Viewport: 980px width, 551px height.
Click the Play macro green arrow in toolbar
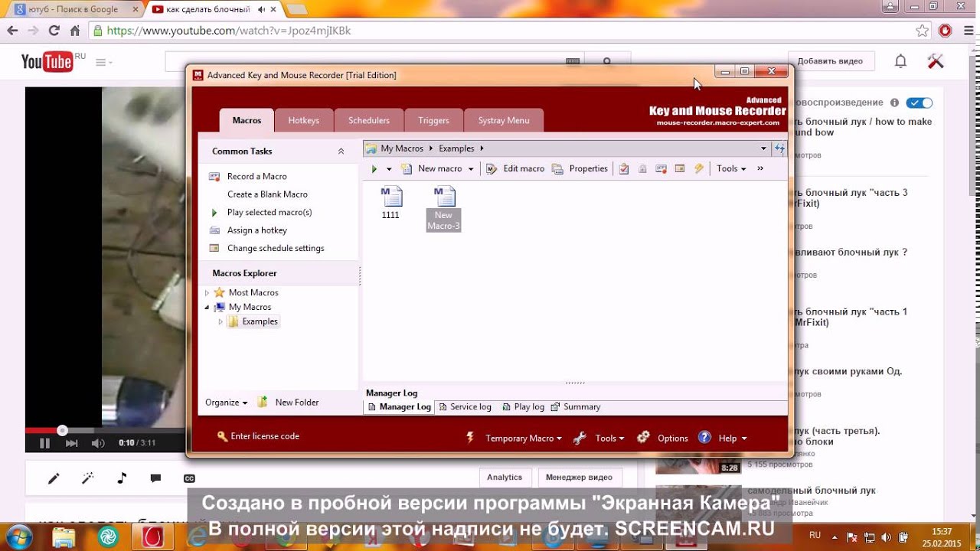[x=374, y=169]
